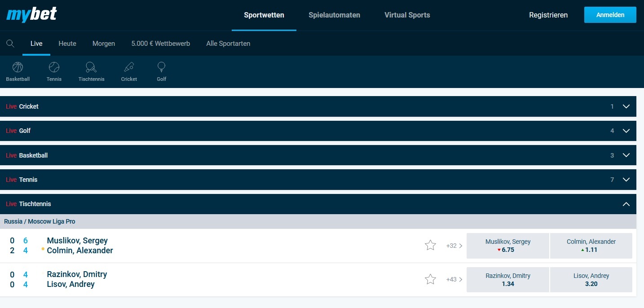Click the Anmelden button
This screenshot has width=644, height=308.
pyautogui.click(x=610, y=14)
